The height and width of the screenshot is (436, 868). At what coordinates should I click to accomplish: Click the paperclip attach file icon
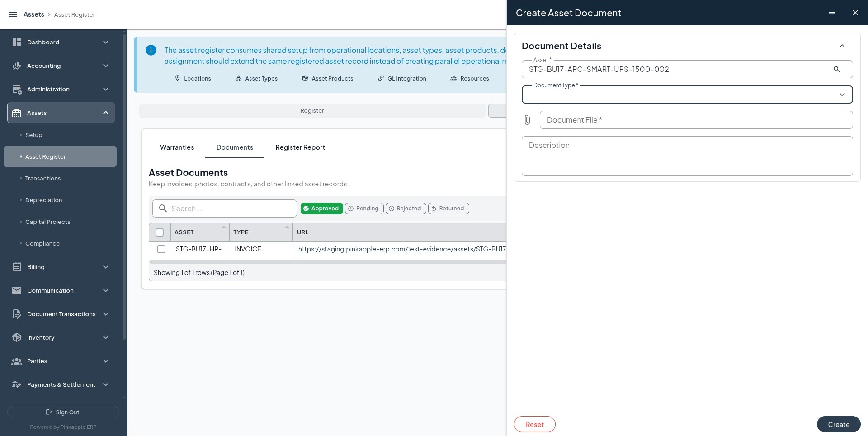[527, 120]
